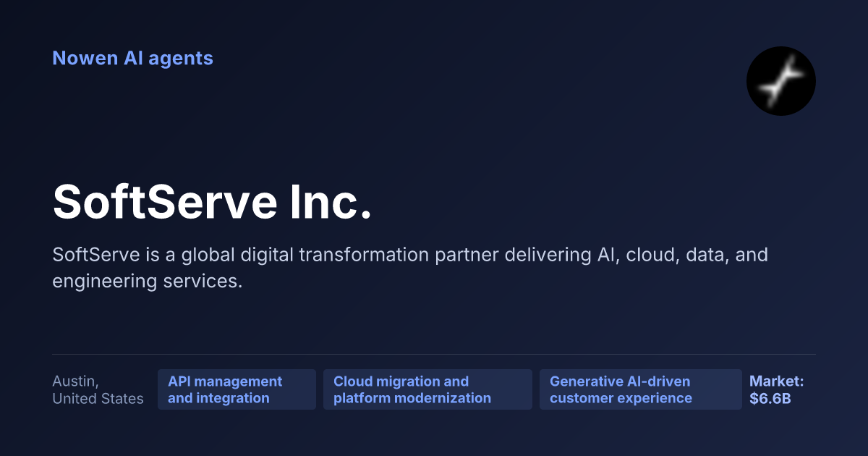
Task: Click the SoftServe round logo icon
Action: (x=781, y=81)
